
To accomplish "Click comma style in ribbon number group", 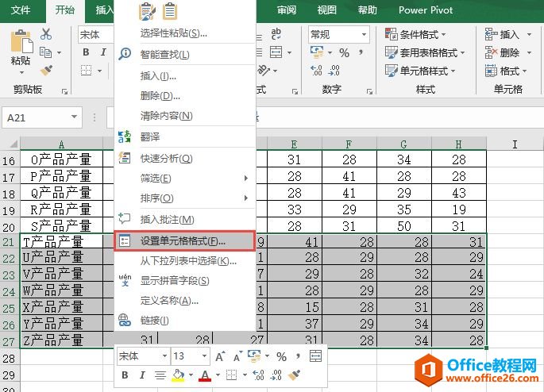I will (361, 52).
